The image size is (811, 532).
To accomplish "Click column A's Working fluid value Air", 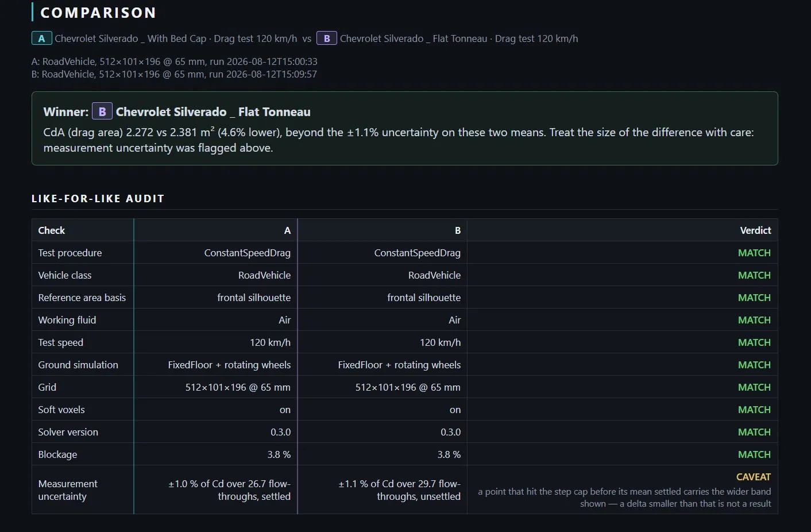I will [285, 320].
